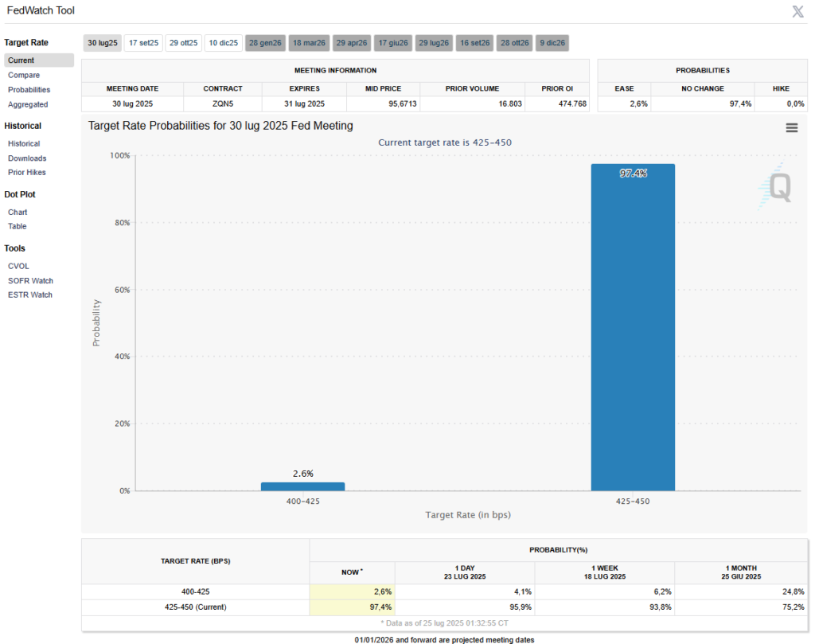Select the 30 lug25 meeting tab
815x644 pixels.
tap(103, 43)
